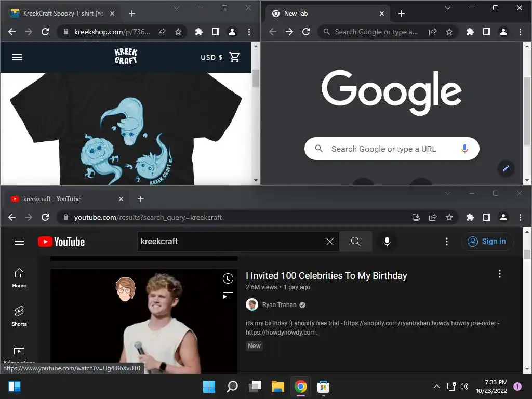Screen dimensions: 532x399
Task: Open File Explorer from taskbar
Action: coord(278,387)
